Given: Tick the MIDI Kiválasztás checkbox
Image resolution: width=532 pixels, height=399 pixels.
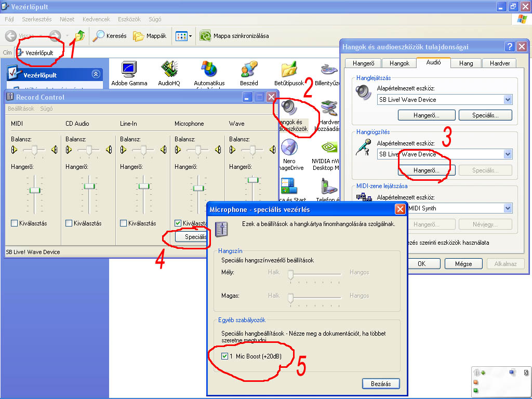Looking at the screenshot, I should tap(14, 223).
